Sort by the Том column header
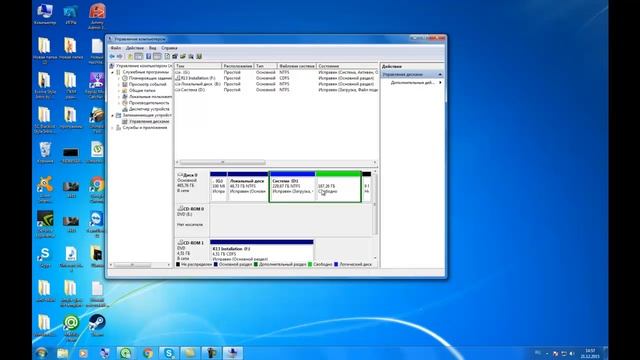This screenshot has width=640, height=360. tap(198, 66)
